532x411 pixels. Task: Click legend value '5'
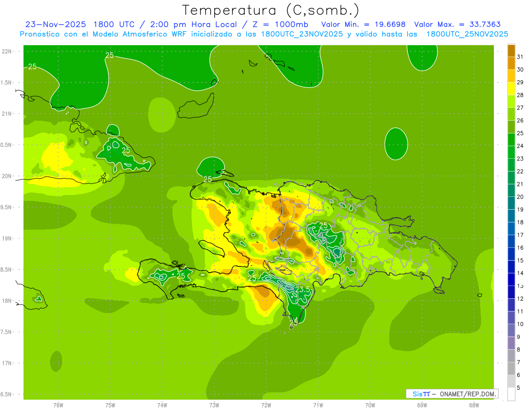point(519,388)
